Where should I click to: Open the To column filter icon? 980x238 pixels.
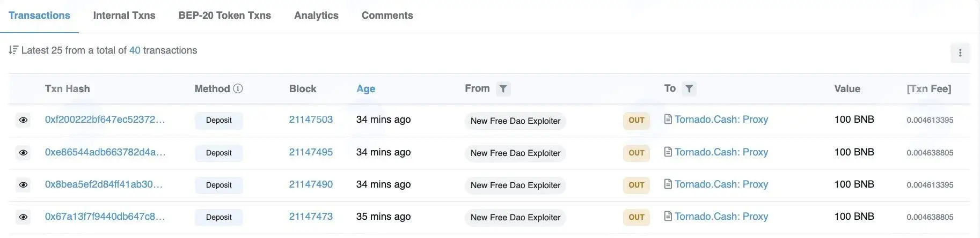coord(689,89)
